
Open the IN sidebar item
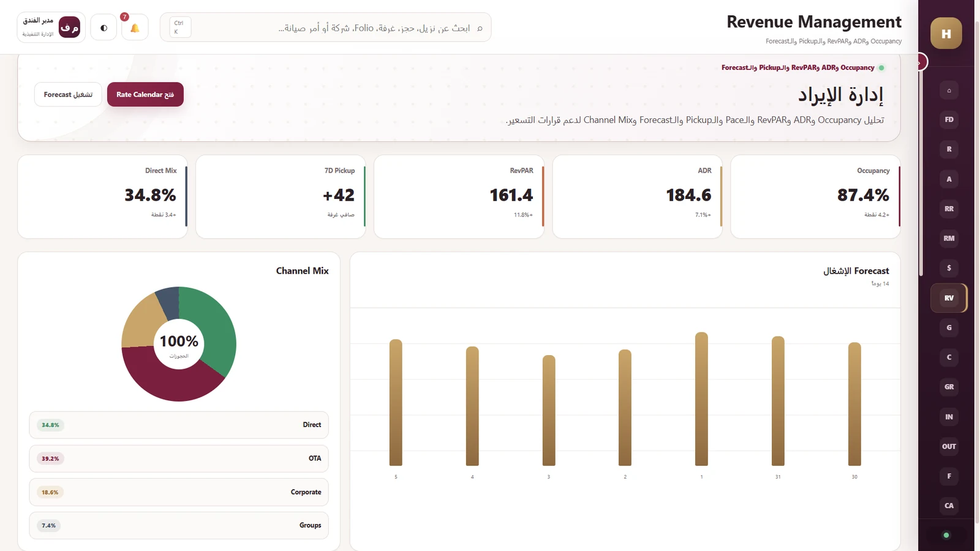coord(949,416)
